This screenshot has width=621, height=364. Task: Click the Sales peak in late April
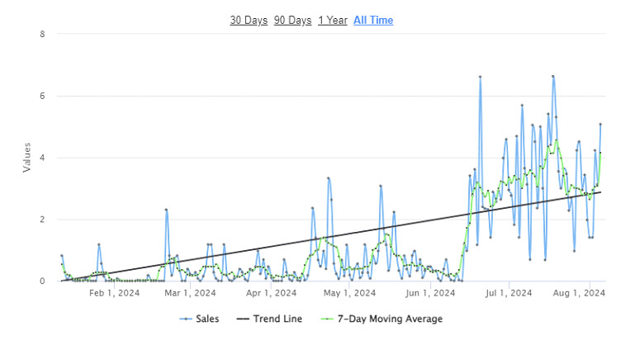coord(328,177)
